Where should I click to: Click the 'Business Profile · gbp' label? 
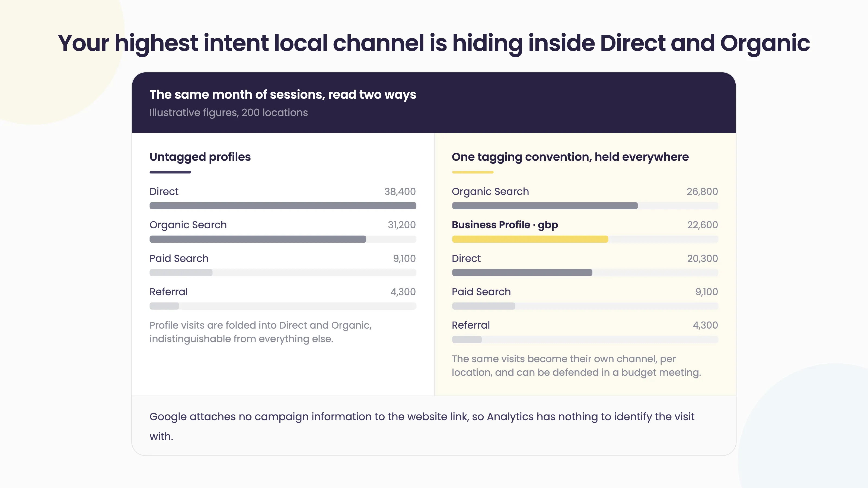coord(505,225)
